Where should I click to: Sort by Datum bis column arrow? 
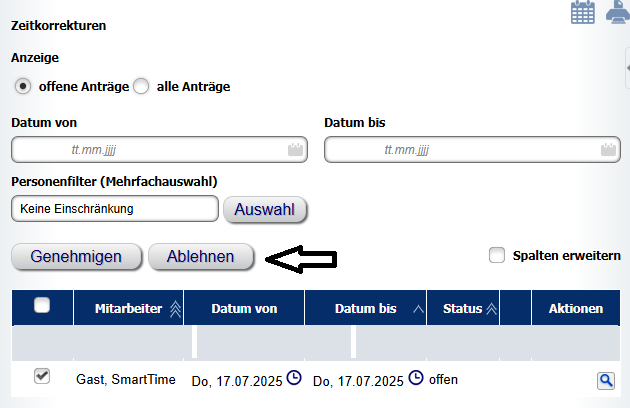click(x=418, y=309)
